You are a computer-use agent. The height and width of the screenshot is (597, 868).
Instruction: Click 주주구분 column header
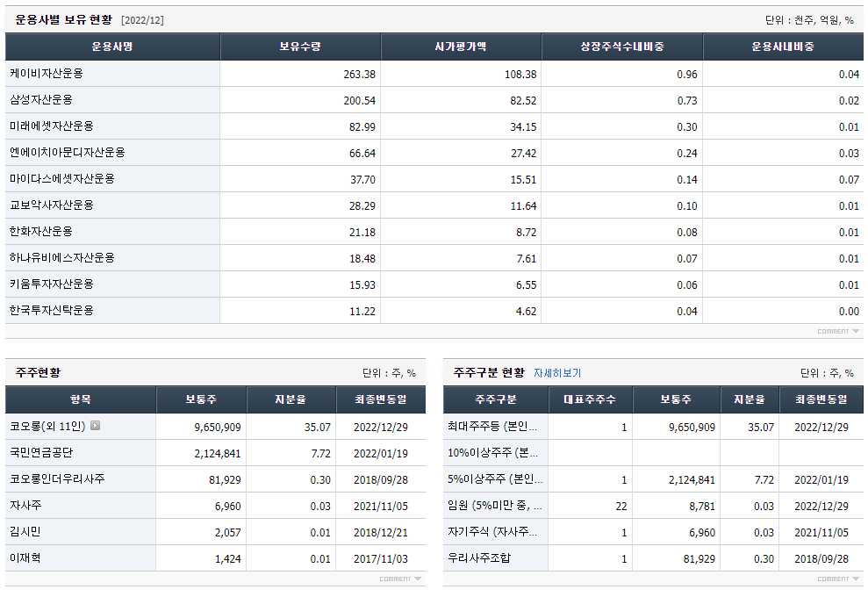click(x=496, y=399)
